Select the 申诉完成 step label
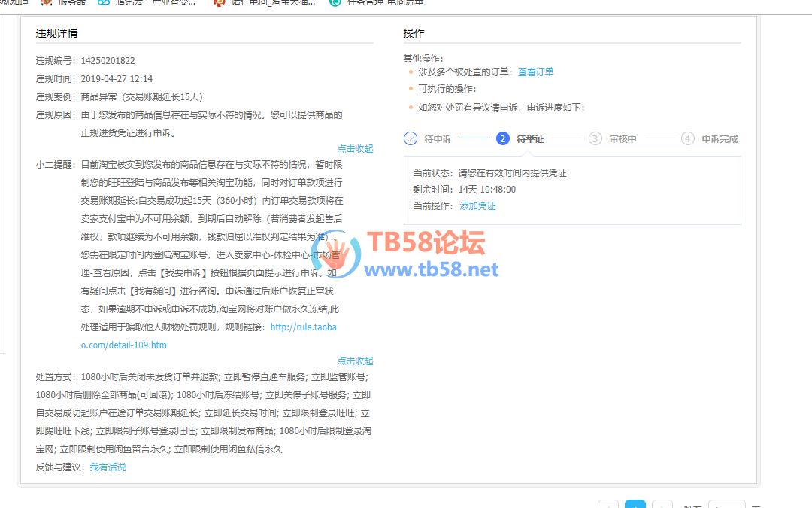Image resolution: width=812 pixels, height=508 pixels. click(x=720, y=139)
